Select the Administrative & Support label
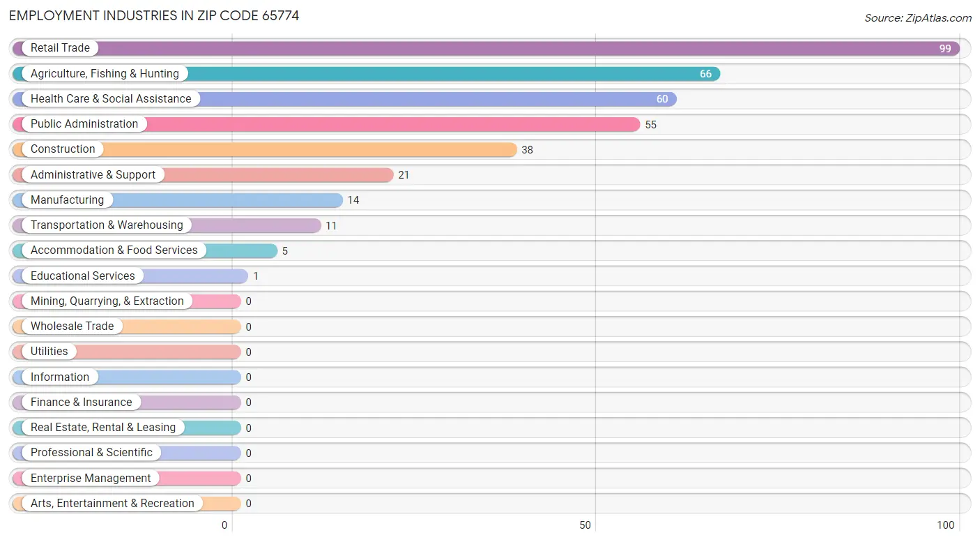 93,174
